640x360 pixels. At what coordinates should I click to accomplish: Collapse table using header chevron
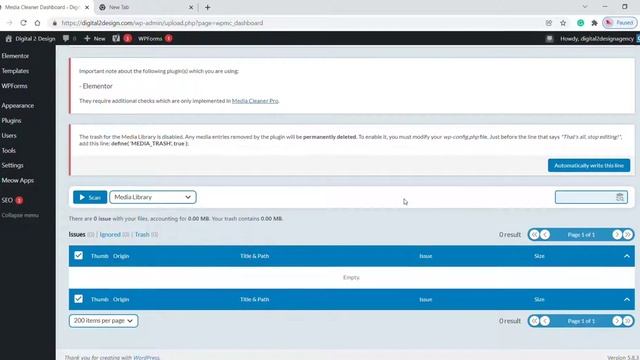click(627, 256)
